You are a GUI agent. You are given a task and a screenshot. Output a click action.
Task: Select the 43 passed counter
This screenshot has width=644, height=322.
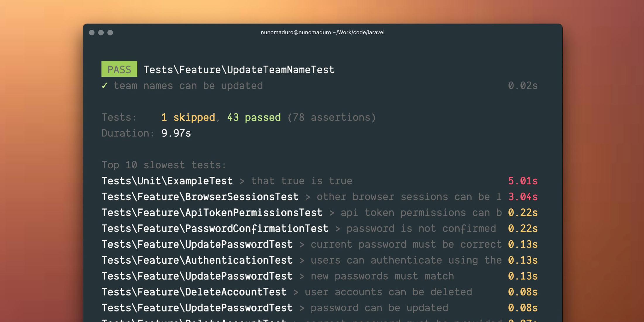click(x=254, y=117)
